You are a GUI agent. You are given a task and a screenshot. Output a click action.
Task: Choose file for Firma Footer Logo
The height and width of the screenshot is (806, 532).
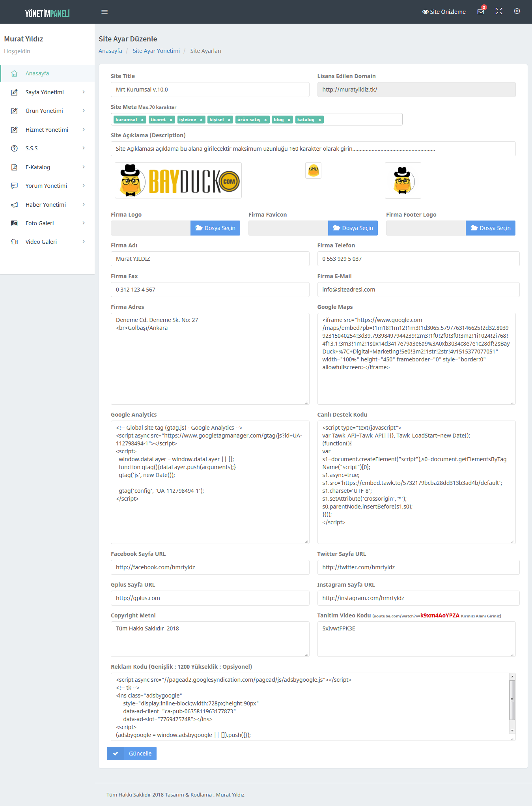[491, 228]
